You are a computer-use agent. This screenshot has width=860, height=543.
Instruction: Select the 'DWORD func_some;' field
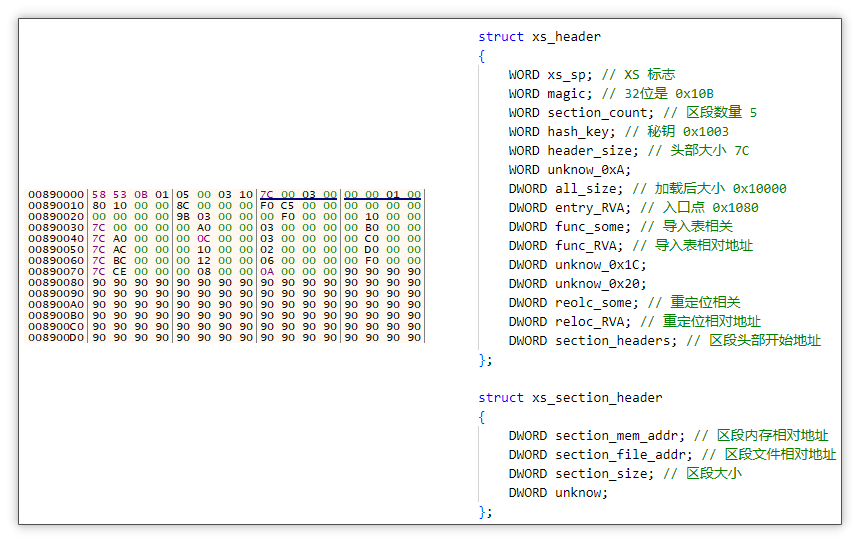coord(569,227)
